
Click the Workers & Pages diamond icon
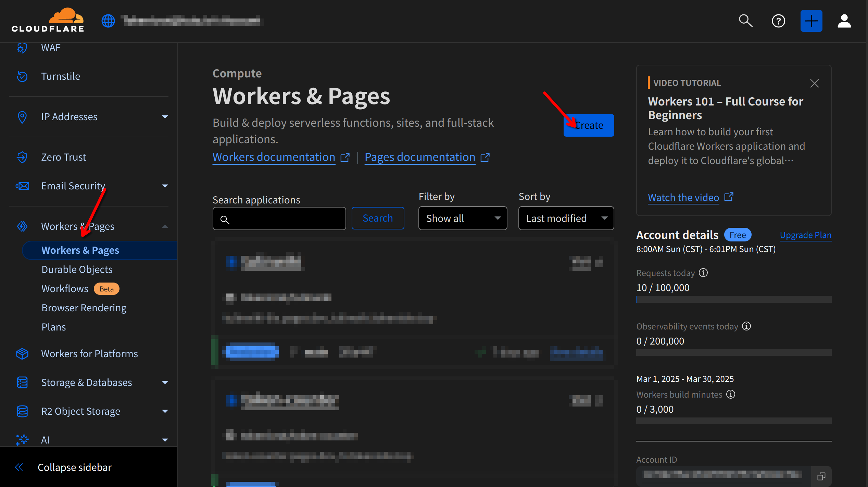tap(22, 226)
